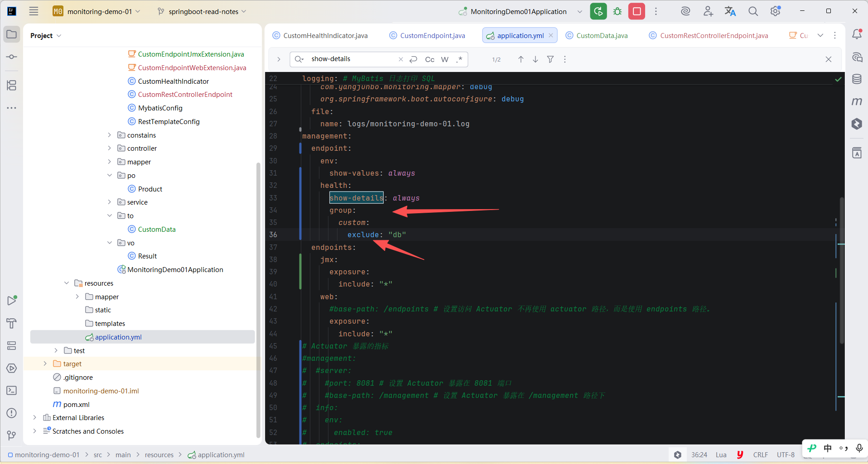Change CRLF line separator

(x=761, y=454)
